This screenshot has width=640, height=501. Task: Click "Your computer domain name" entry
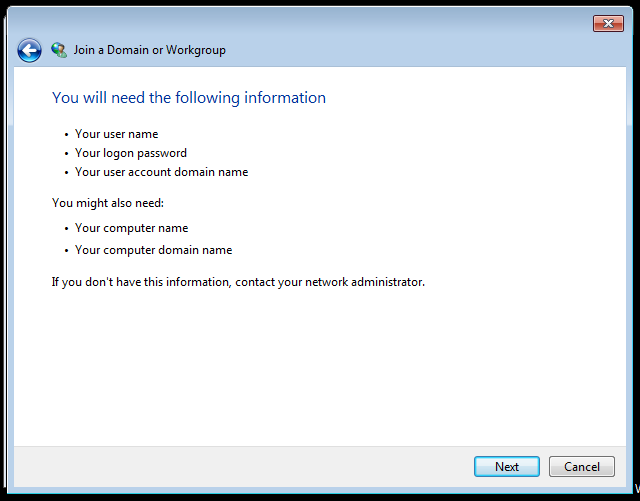tap(153, 250)
